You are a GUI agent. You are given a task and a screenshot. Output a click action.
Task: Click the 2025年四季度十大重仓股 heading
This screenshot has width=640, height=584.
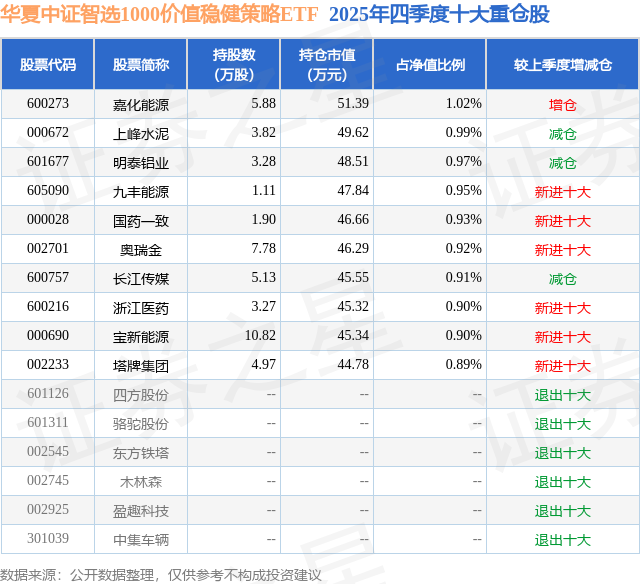439,14
